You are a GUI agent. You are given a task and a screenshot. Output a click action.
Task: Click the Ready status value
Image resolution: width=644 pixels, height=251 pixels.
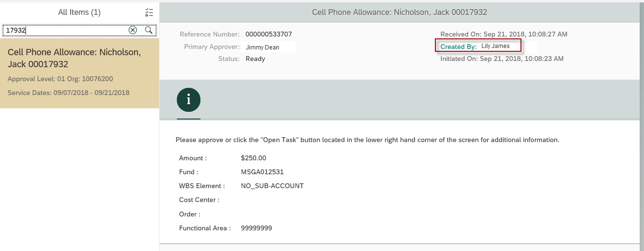(x=255, y=59)
